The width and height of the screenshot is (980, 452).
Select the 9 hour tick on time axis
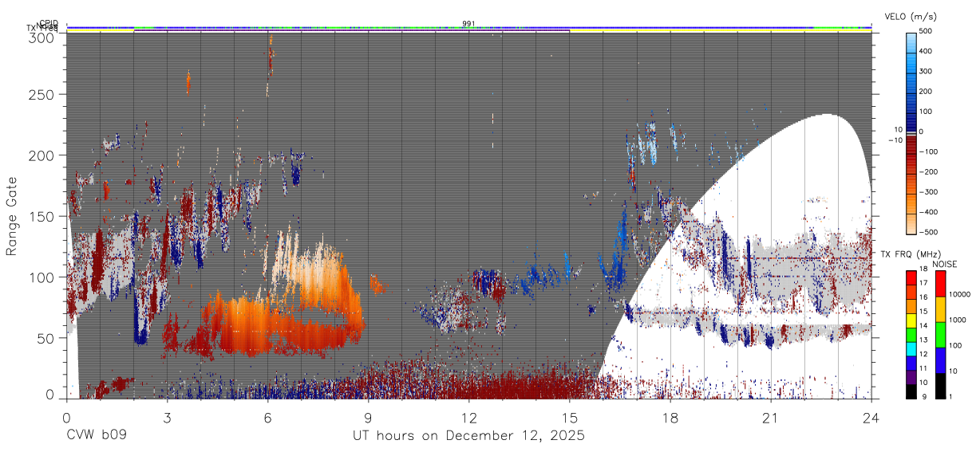[x=368, y=417]
